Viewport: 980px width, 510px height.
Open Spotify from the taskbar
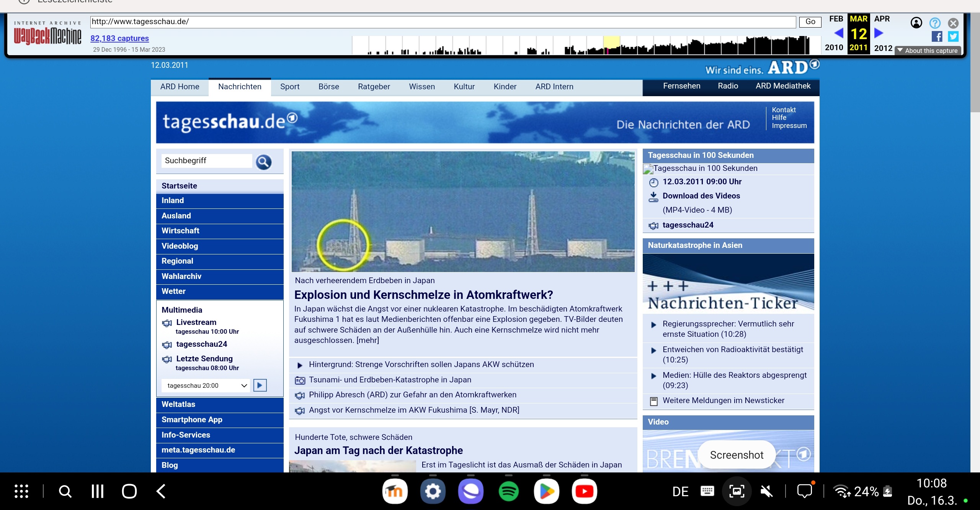[508, 491]
